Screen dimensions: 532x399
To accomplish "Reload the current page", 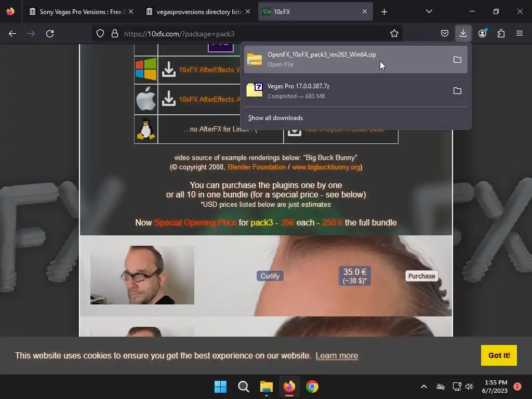I will (50, 34).
